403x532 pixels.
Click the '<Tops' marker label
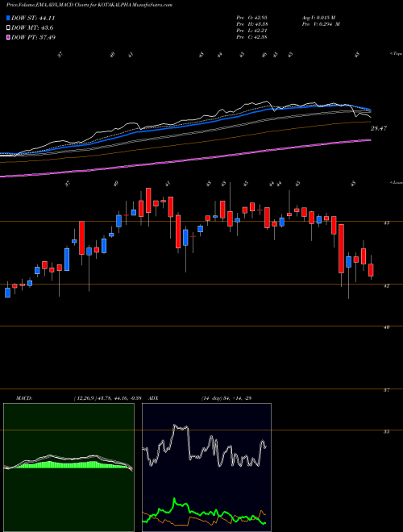tap(396, 54)
